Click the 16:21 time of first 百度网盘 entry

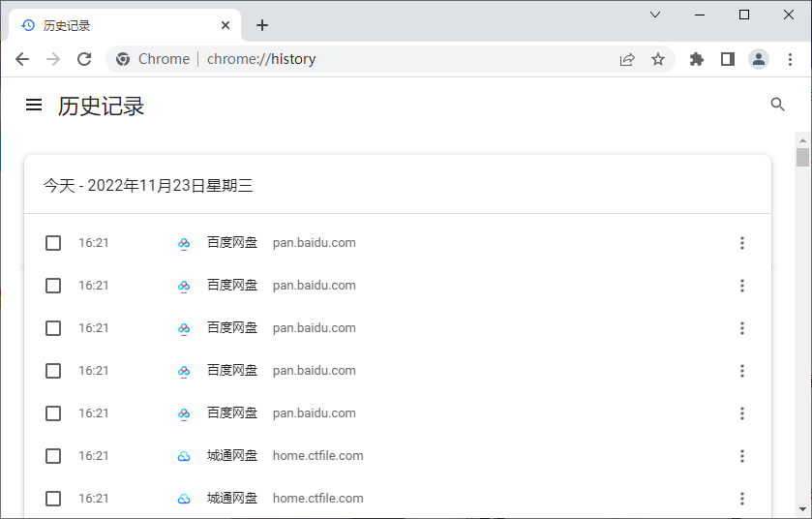(x=94, y=243)
